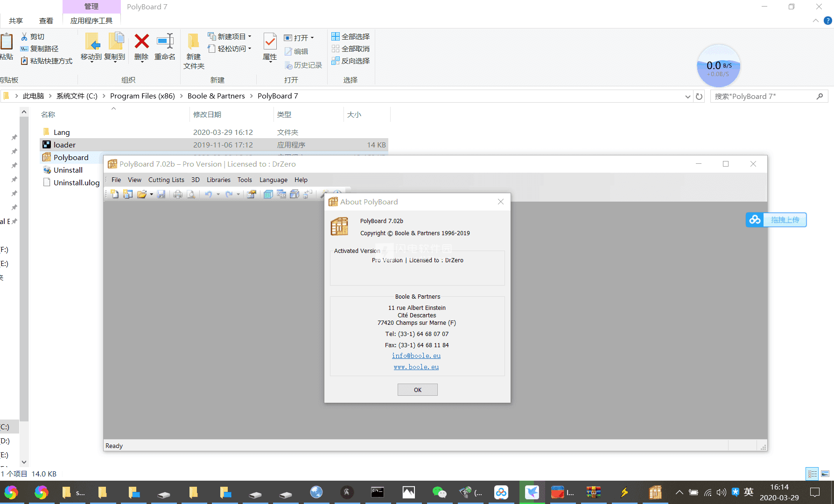Screen dimensions: 834x504
Task: Switch to the Application Tools (应用程序工具) tab
Action: [91, 21]
